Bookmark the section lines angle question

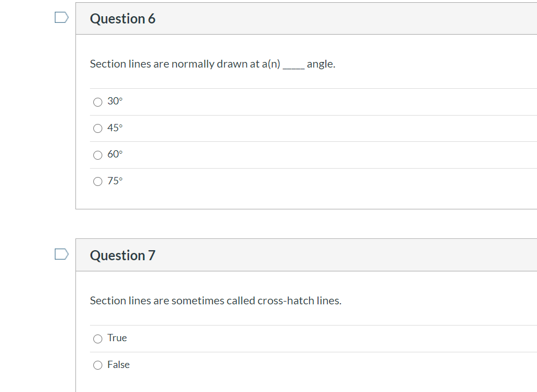[x=61, y=17]
